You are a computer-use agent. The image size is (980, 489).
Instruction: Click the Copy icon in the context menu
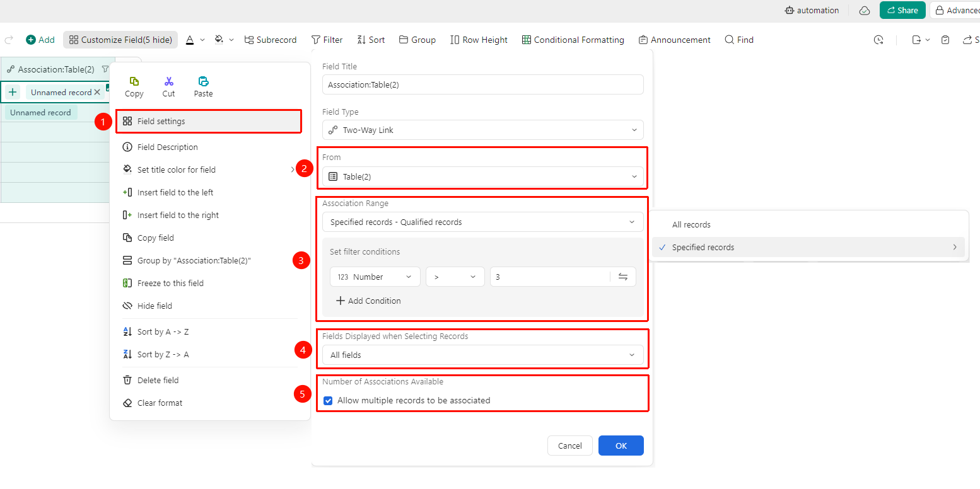click(134, 81)
